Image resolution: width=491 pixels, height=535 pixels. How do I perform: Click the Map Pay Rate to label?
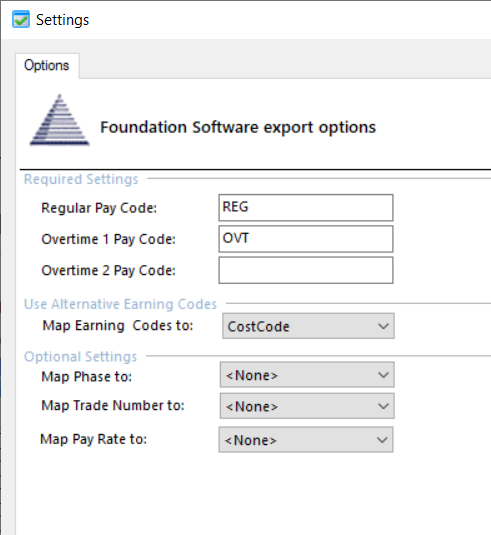click(x=93, y=439)
